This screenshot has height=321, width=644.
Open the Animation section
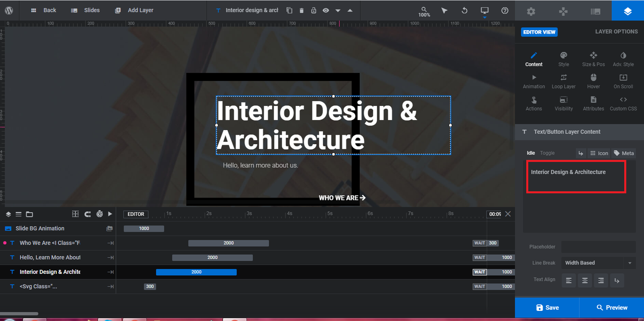pyautogui.click(x=534, y=81)
